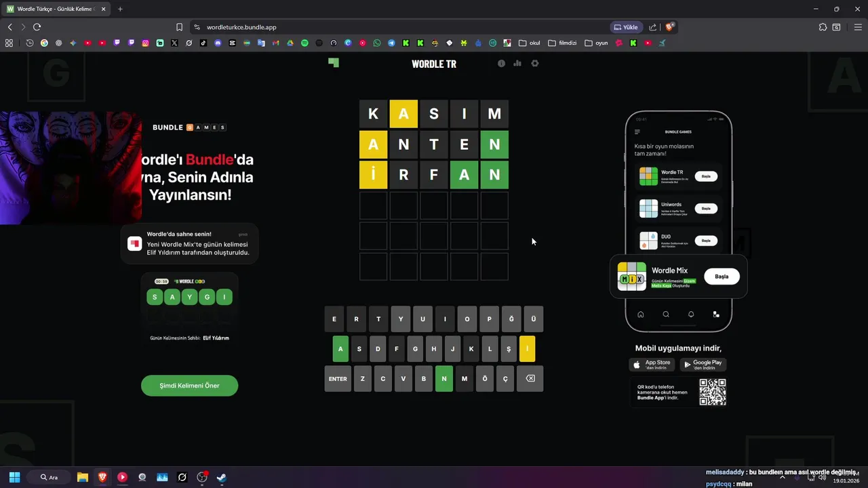Image resolution: width=868 pixels, height=488 pixels.
Task: Open the Telegram bookmark icon
Action: point(391,43)
